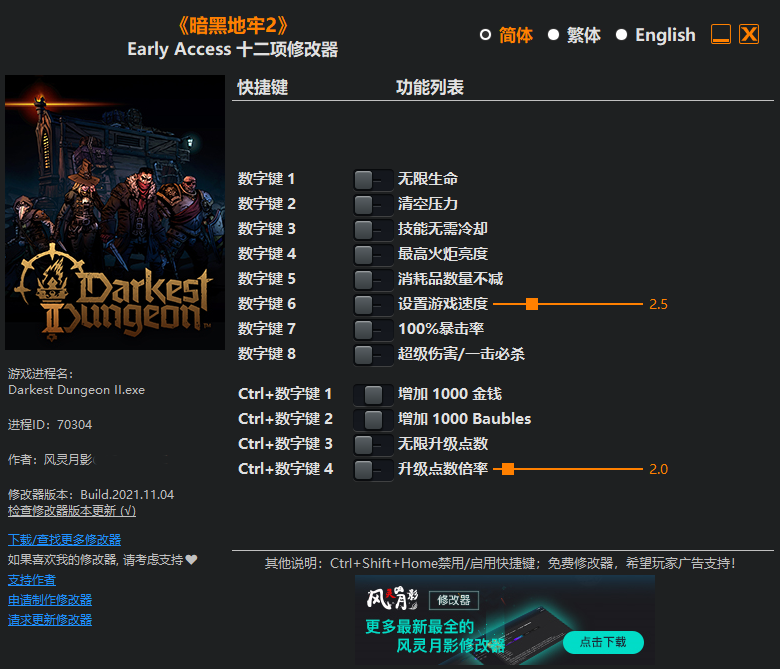
Task: Open the 支持作者 link
Action: [x=32, y=580]
